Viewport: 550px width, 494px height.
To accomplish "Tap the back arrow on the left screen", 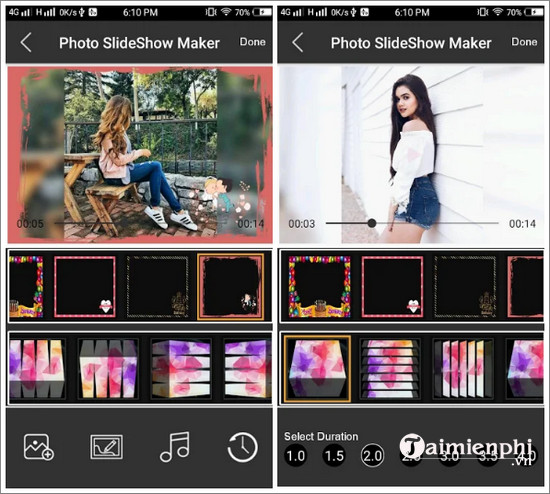I will click(26, 42).
